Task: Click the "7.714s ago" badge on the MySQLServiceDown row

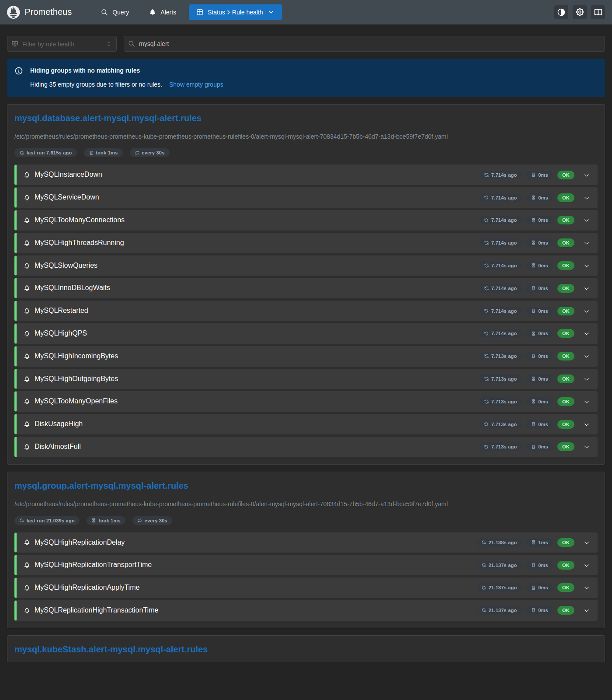Action: click(x=501, y=198)
